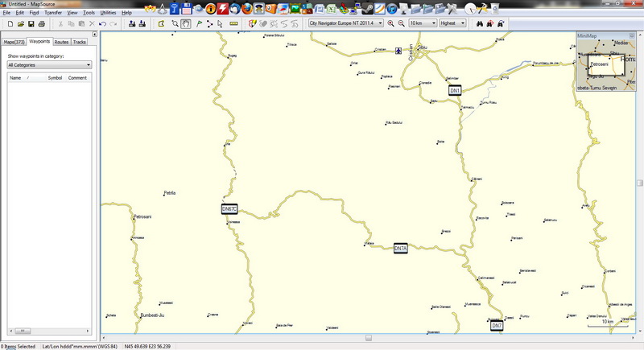Switch to the Routes tab
This screenshot has height=350, width=644.
(x=62, y=41)
